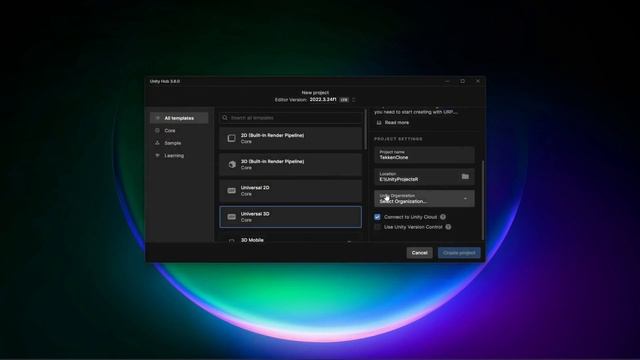Click into the Project name field
Viewport: 640px width, 360px height.
click(x=424, y=155)
